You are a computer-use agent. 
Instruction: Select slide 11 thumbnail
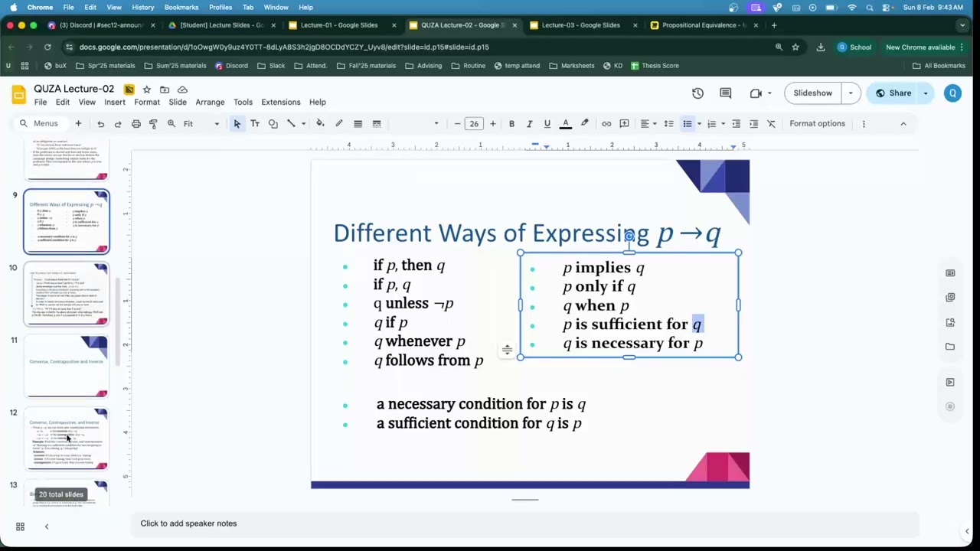(x=67, y=367)
